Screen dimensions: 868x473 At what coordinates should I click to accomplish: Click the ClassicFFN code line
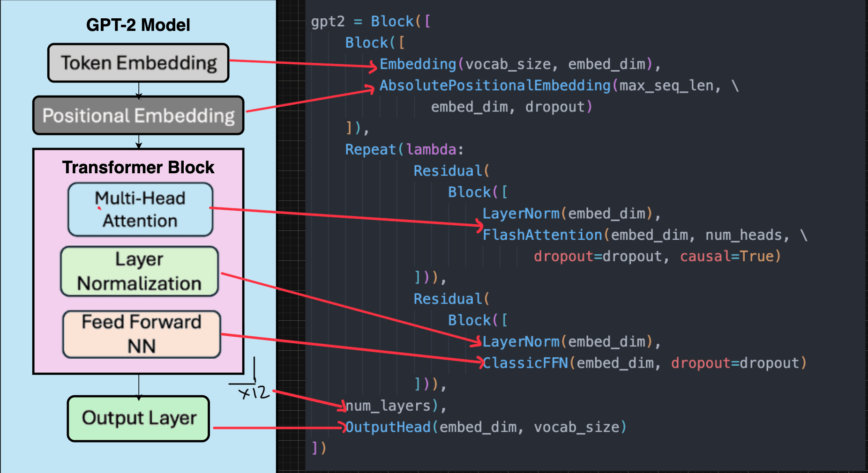(525, 362)
